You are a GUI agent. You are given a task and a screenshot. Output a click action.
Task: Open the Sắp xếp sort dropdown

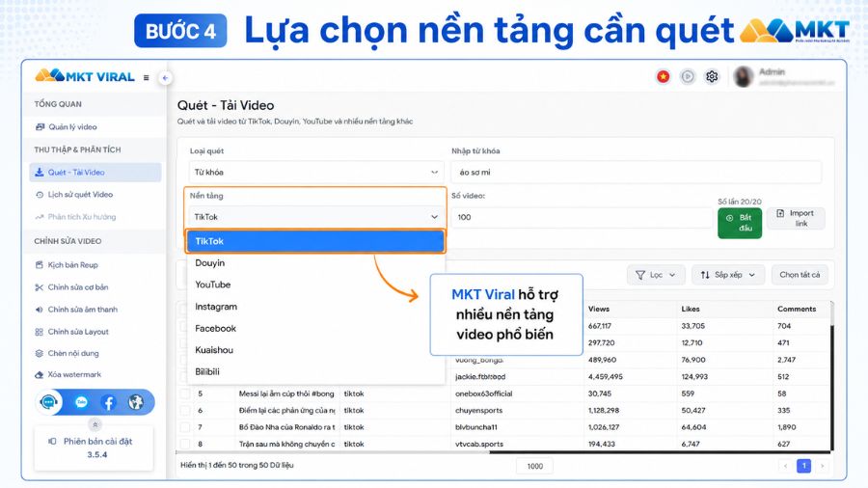pyautogui.click(x=728, y=275)
